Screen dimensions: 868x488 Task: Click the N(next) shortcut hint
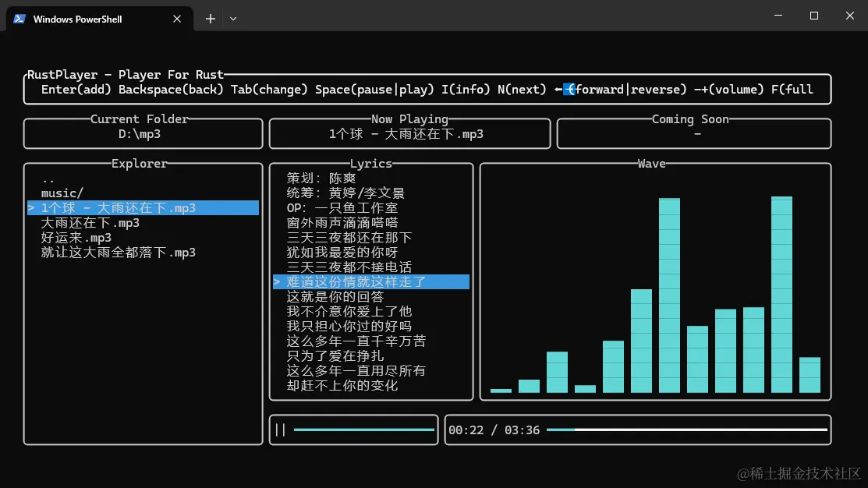pos(522,90)
